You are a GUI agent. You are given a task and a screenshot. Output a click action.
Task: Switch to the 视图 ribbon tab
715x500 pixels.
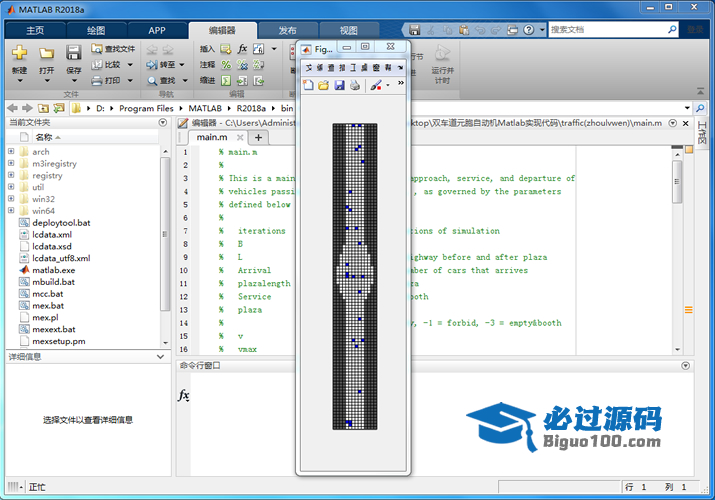tap(349, 31)
